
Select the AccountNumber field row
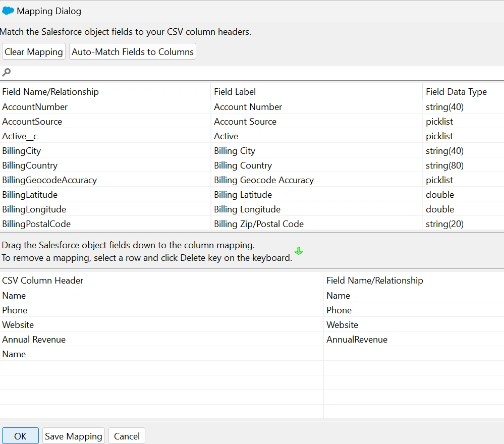(35, 107)
